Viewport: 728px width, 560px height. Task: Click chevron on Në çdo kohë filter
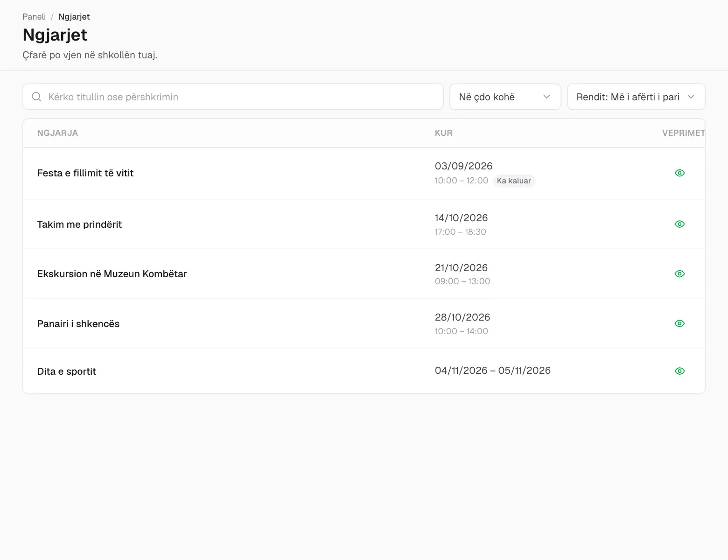tap(546, 97)
